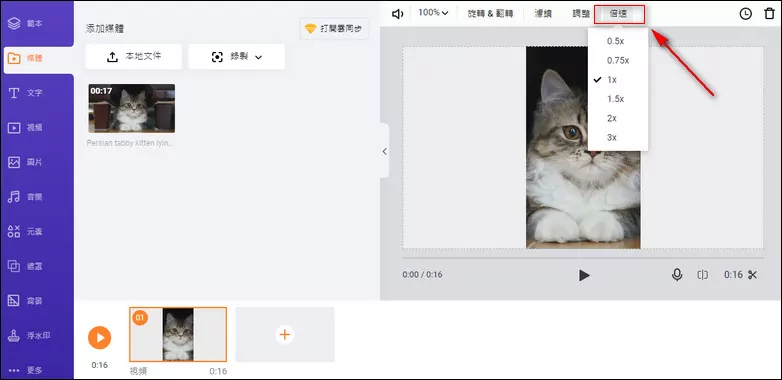The width and height of the screenshot is (782, 380).
Task: Add a new scene with plus button
Action: pyautogui.click(x=285, y=334)
